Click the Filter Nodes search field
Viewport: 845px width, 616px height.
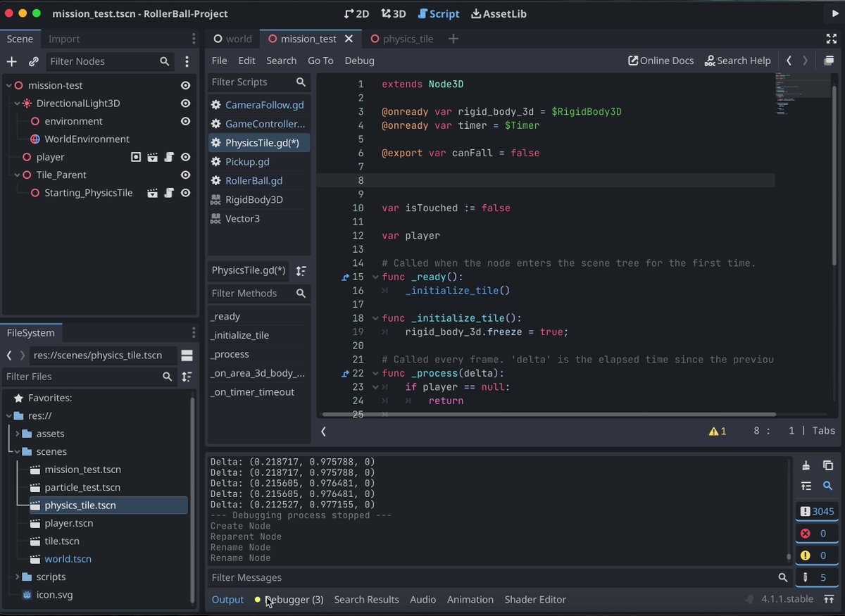pyautogui.click(x=110, y=61)
